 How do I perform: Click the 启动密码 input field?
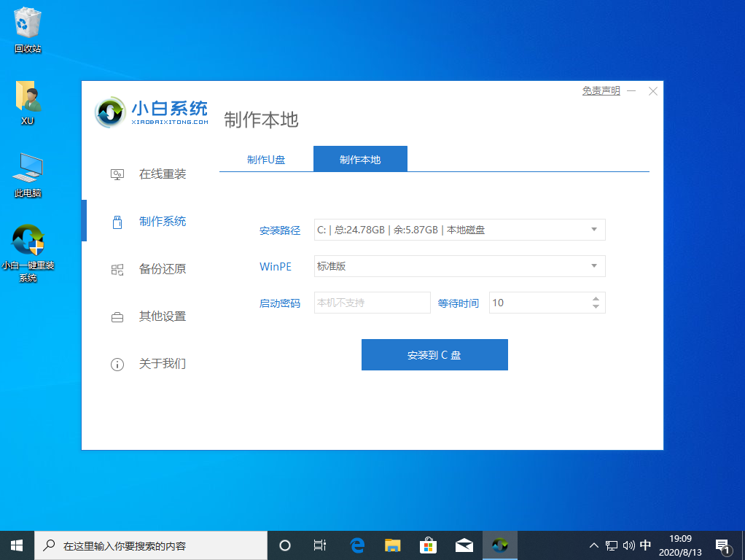click(372, 303)
